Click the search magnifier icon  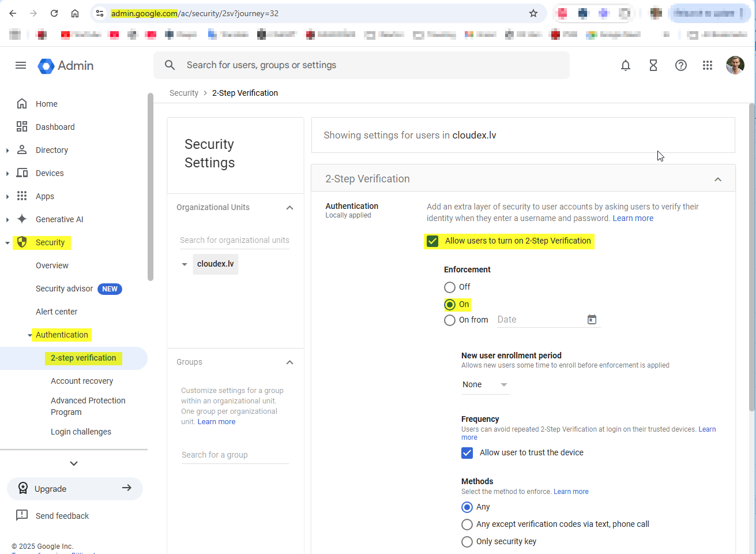click(x=170, y=65)
